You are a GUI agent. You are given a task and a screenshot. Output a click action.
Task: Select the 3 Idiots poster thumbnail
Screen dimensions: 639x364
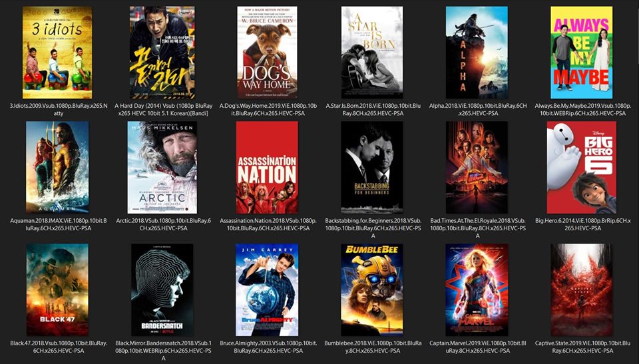[x=57, y=52]
